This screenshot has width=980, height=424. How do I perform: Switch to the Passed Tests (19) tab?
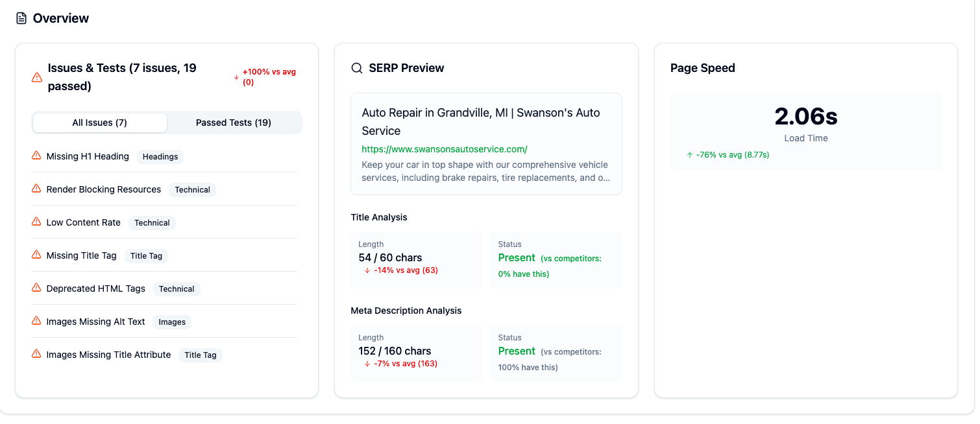[x=234, y=123]
